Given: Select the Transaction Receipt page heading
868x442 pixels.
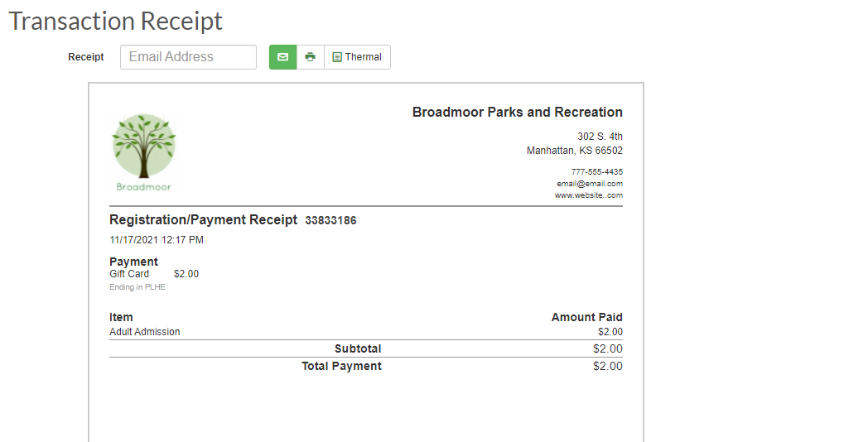Looking at the screenshot, I should 116,21.
